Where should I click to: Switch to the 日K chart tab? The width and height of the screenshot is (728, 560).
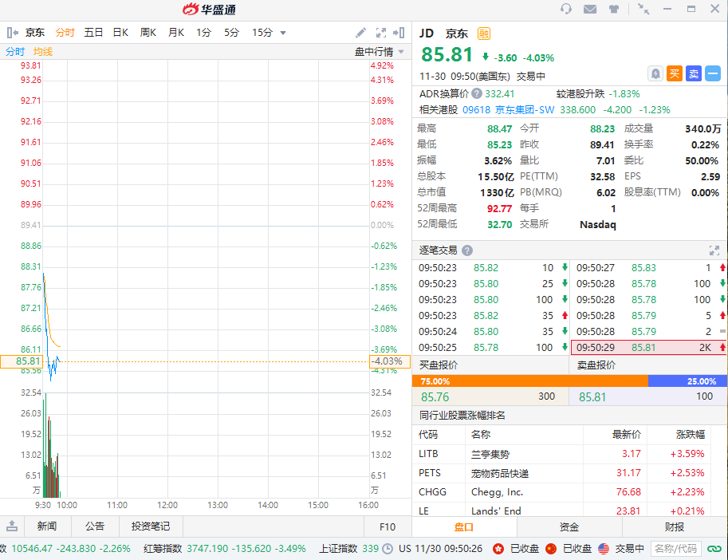coord(120,33)
